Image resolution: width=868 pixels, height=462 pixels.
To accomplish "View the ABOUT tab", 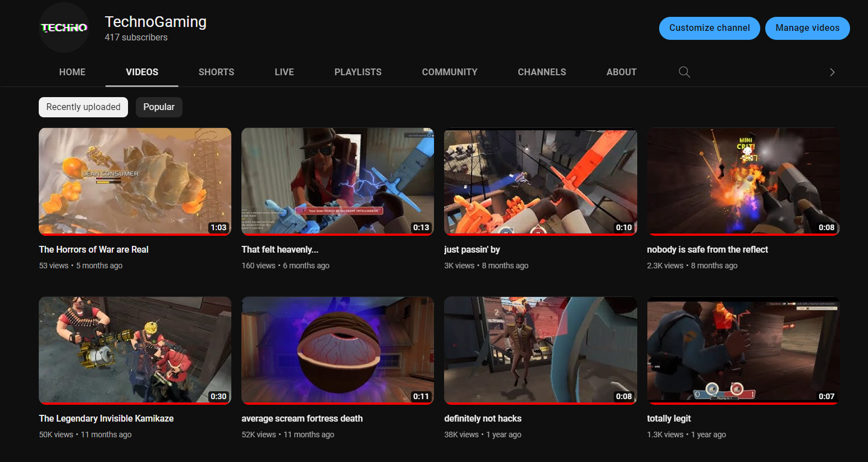I will coord(622,72).
